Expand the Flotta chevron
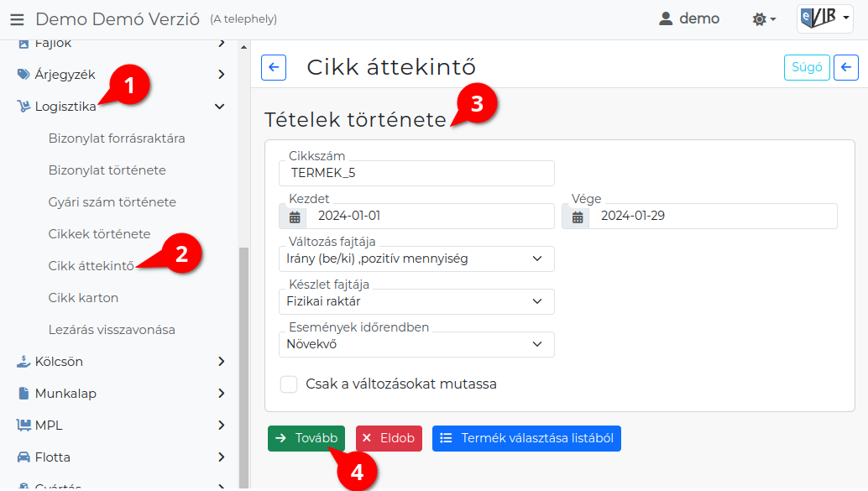Viewport: 868px width, 491px height. (222, 457)
